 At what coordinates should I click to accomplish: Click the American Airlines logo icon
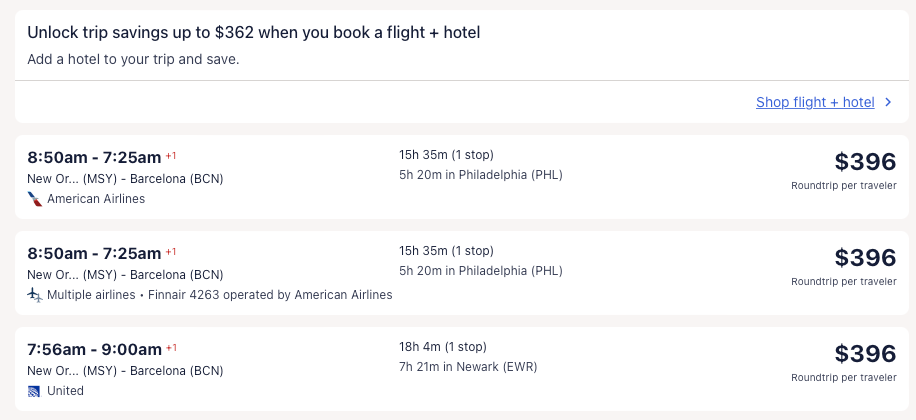click(x=35, y=199)
